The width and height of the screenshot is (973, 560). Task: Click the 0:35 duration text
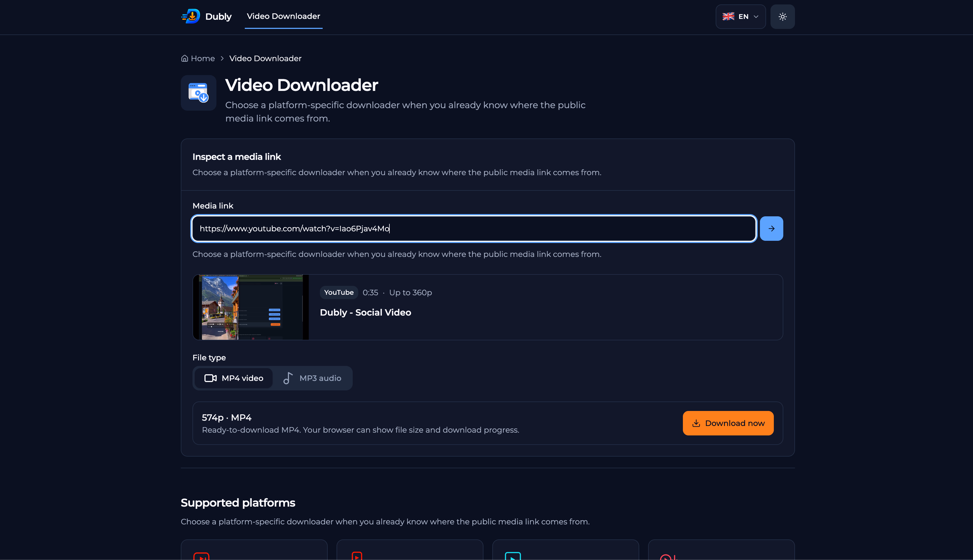pos(370,292)
